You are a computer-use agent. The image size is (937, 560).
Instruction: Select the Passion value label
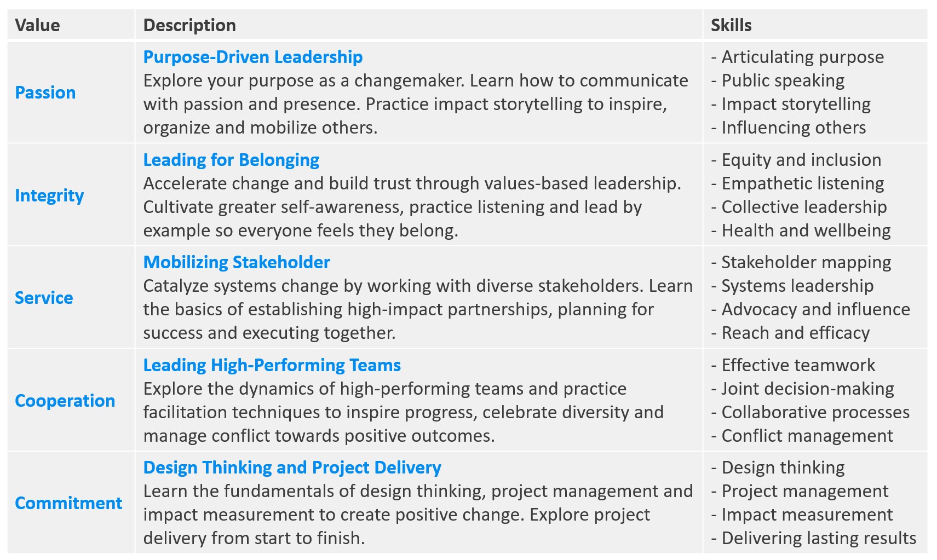[x=45, y=93]
